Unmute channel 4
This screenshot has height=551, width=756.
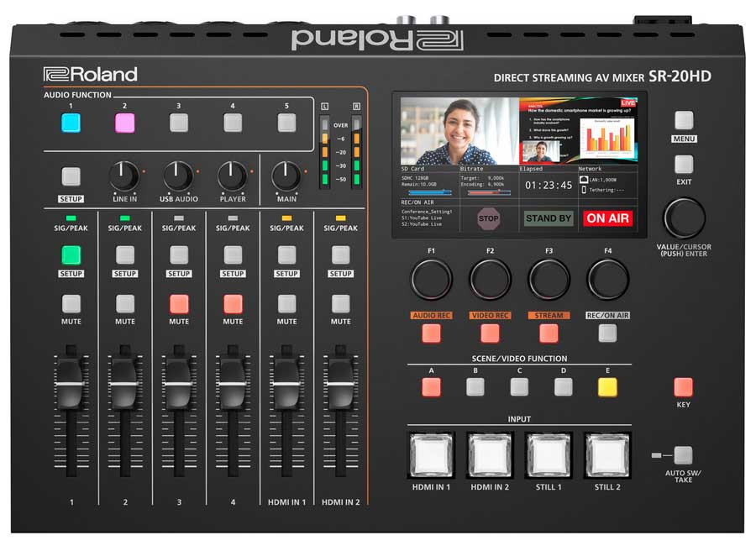(x=233, y=304)
